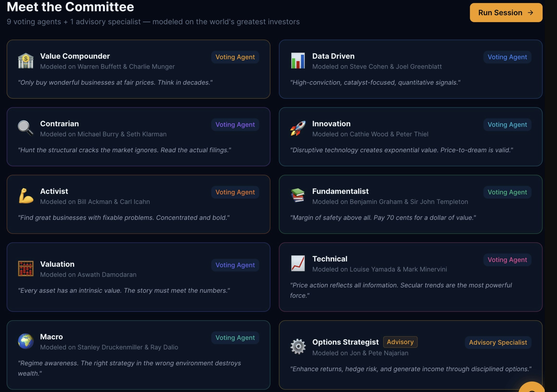The image size is (557, 392).
Task: Click the globe icon on Macro card
Action: (25, 341)
